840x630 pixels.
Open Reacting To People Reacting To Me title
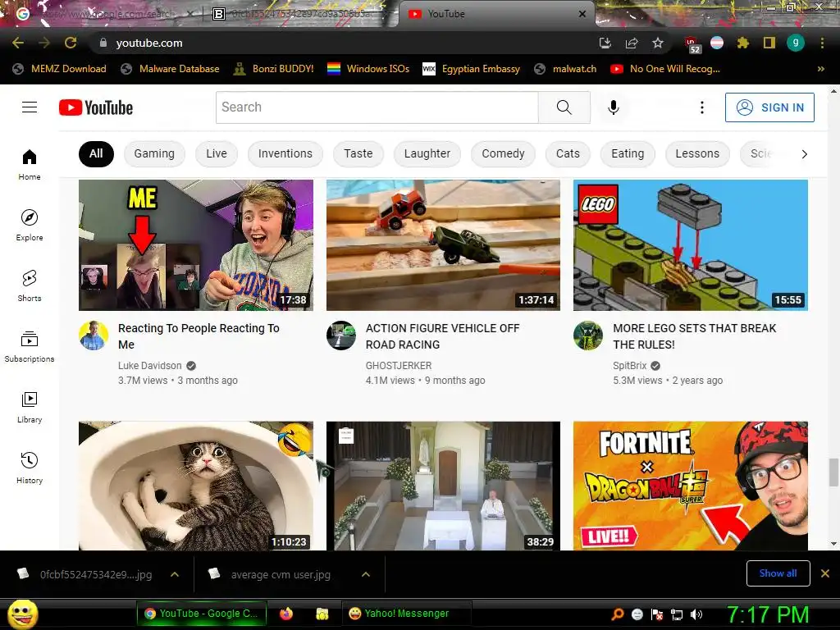199,336
